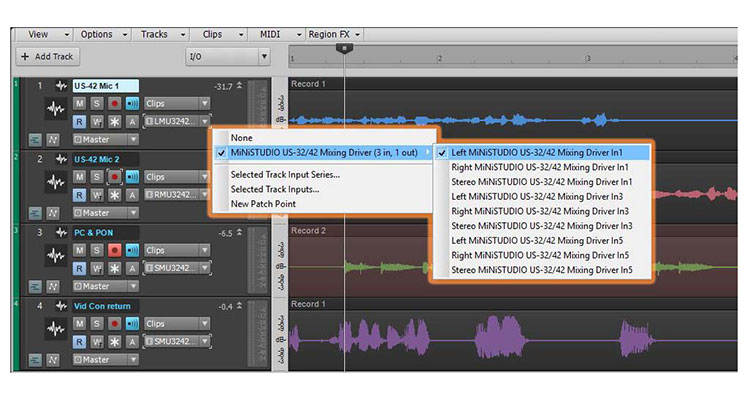The height and width of the screenshot is (400, 748).
Task: Mute the US-42 Mic 2 track
Action: [79, 177]
